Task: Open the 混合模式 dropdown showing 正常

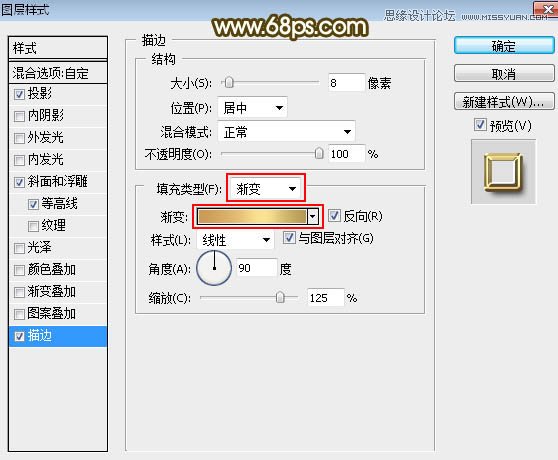Action: (x=286, y=132)
